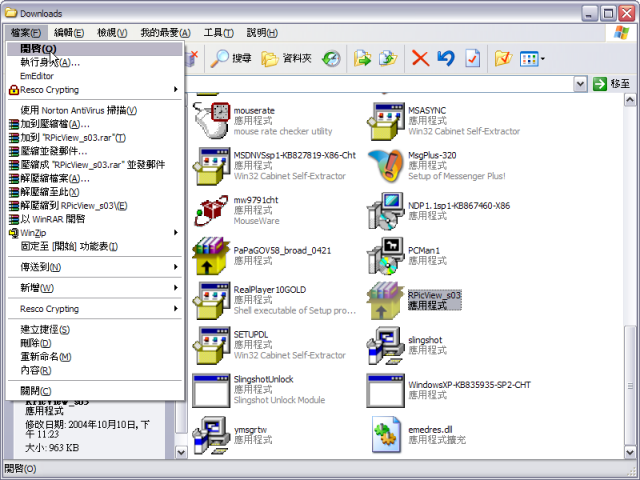Choose Open with WinRAR (以 WinRAR 開啟)

tap(95, 219)
